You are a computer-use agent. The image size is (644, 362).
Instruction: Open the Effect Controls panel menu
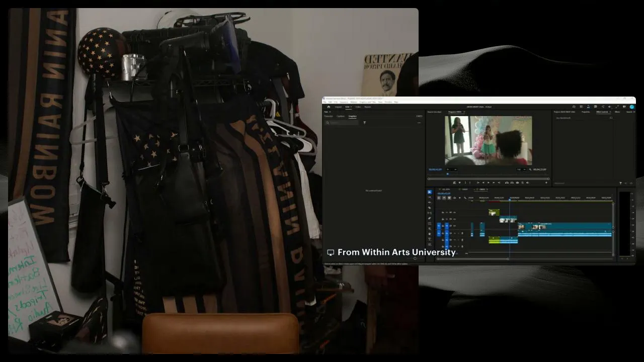(610, 112)
